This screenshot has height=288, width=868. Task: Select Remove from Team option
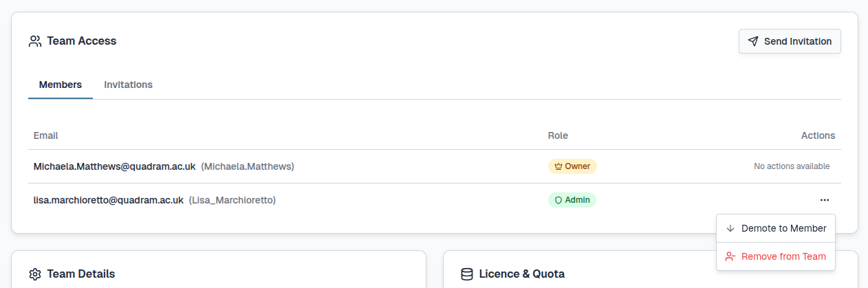click(x=783, y=256)
